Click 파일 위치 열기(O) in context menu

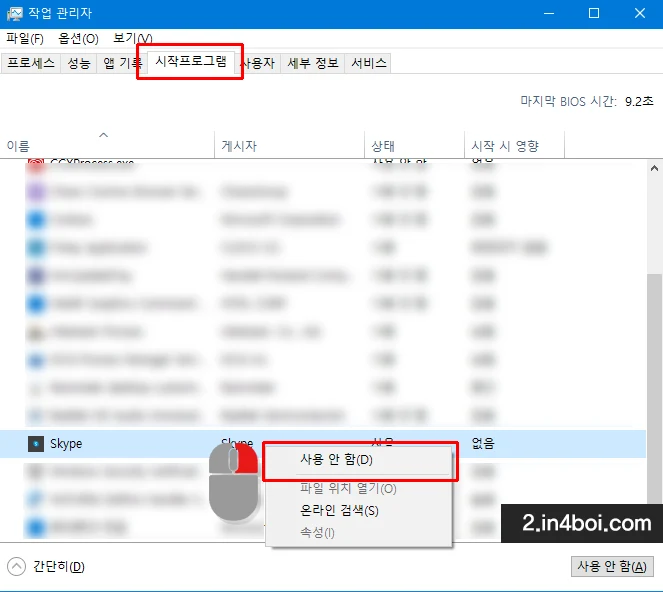tap(358, 488)
